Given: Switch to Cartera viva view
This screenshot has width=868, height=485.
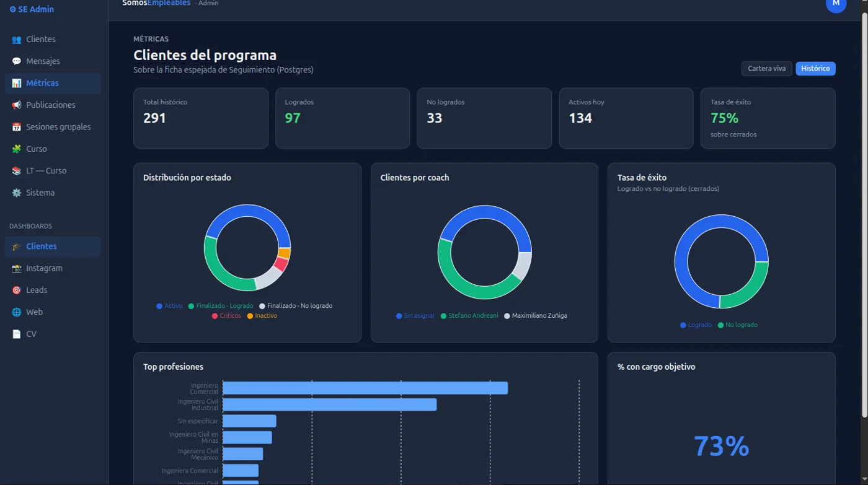Looking at the screenshot, I should (x=766, y=69).
